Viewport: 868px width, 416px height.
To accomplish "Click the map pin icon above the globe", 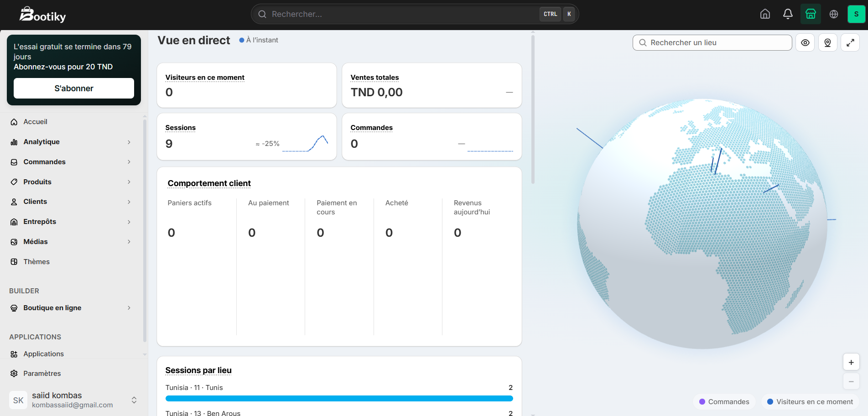I will click(827, 42).
